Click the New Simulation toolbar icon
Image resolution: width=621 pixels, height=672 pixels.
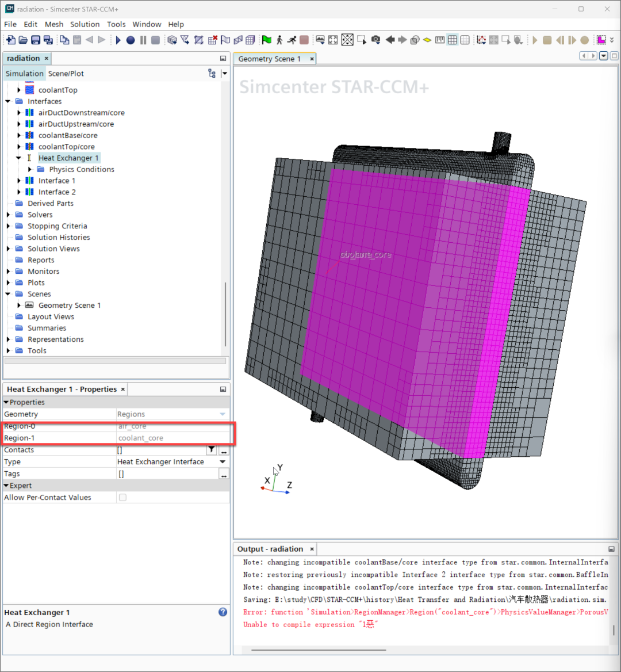pyautogui.click(x=11, y=40)
